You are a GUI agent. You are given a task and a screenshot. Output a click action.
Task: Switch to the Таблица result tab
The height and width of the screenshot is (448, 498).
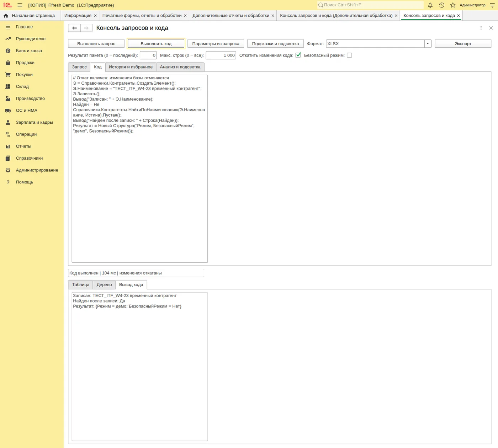pyautogui.click(x=81, y=284)
